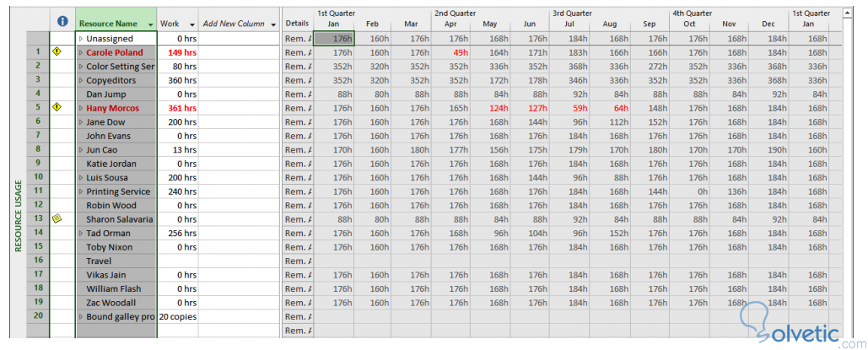The image size is (868, 350).
Task: Expand the Unassigned resource row
Action: coord(81,39)
